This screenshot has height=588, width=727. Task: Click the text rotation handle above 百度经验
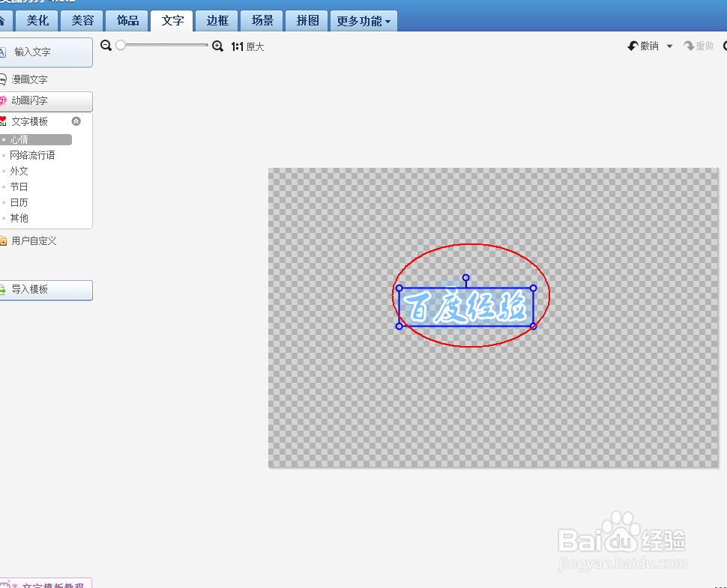pyautogui.click(x=466, y=278)
